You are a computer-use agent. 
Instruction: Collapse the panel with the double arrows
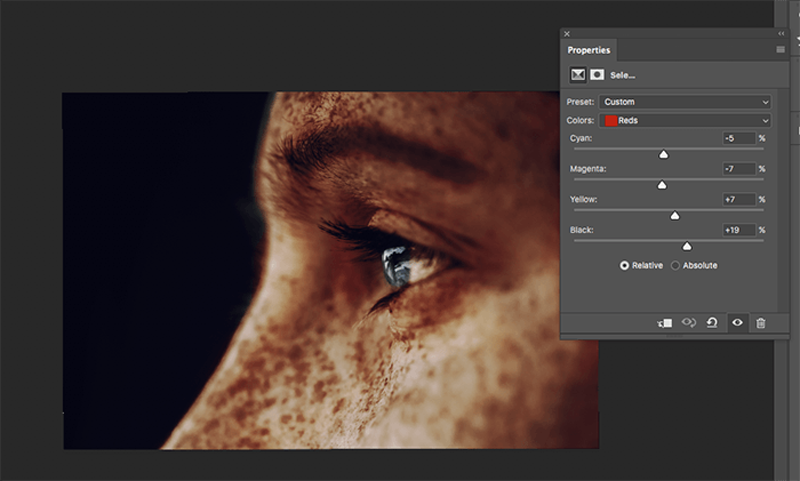781,34
